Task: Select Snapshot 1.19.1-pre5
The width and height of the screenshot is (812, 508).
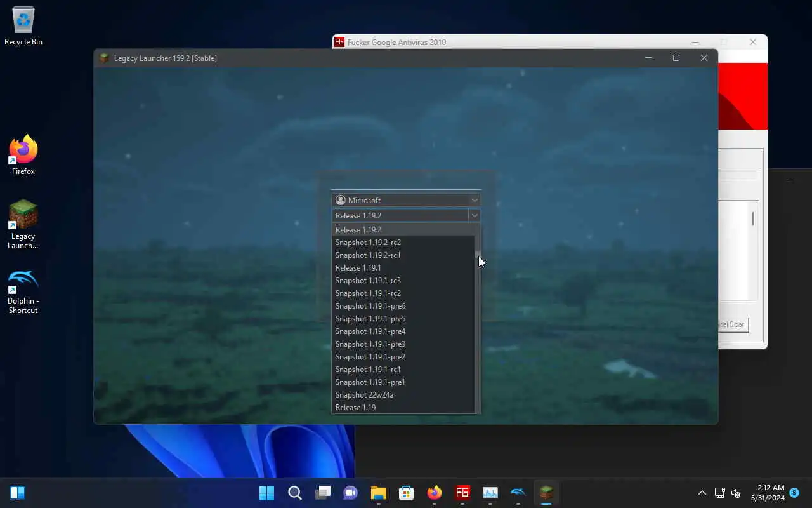Action: 403,319
